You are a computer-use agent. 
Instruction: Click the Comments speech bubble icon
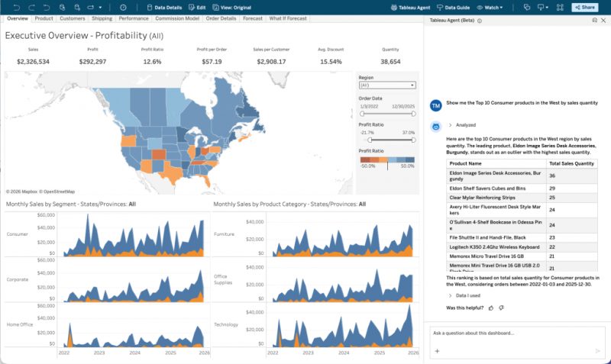[527, 8]
